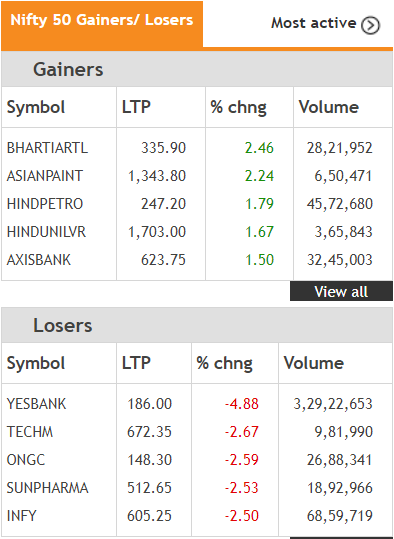Open YESBANK loser symbol

point(36,404)
